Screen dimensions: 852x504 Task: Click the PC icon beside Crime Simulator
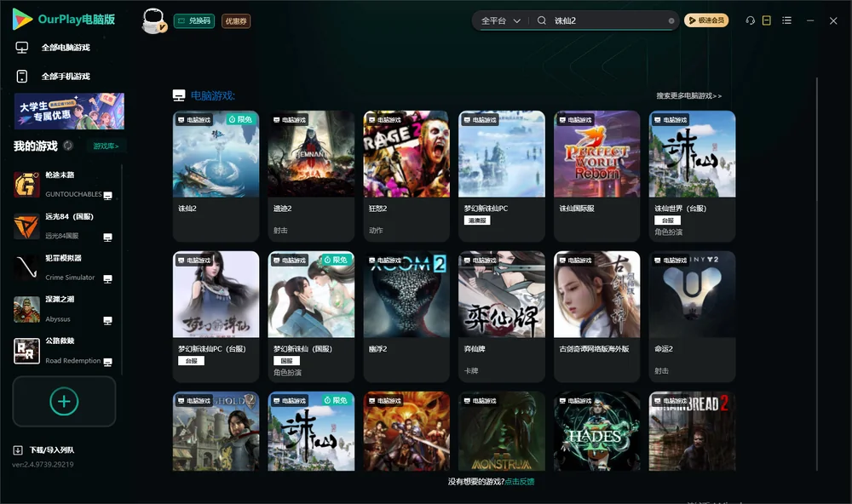pos(107,278)
